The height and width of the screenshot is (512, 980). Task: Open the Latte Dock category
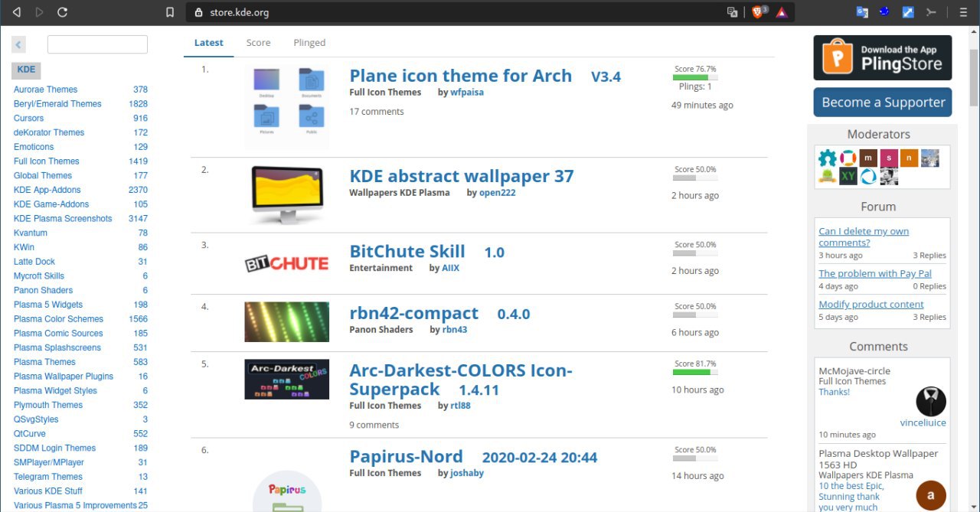click(34, 262)
